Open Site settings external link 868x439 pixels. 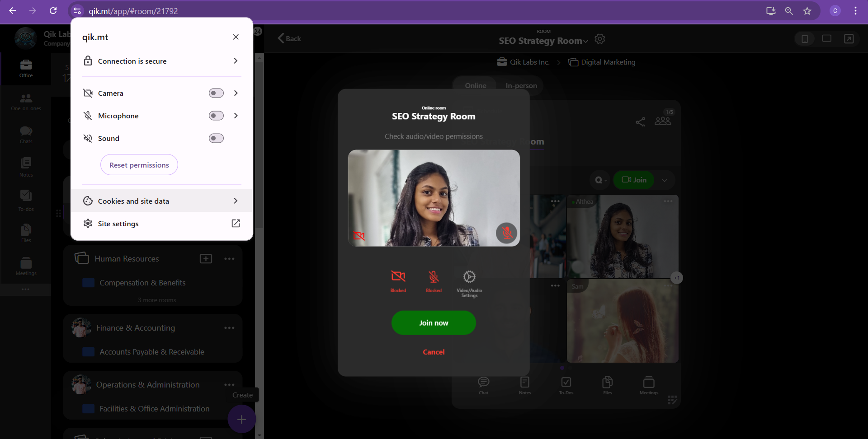[x=236, y=224]
